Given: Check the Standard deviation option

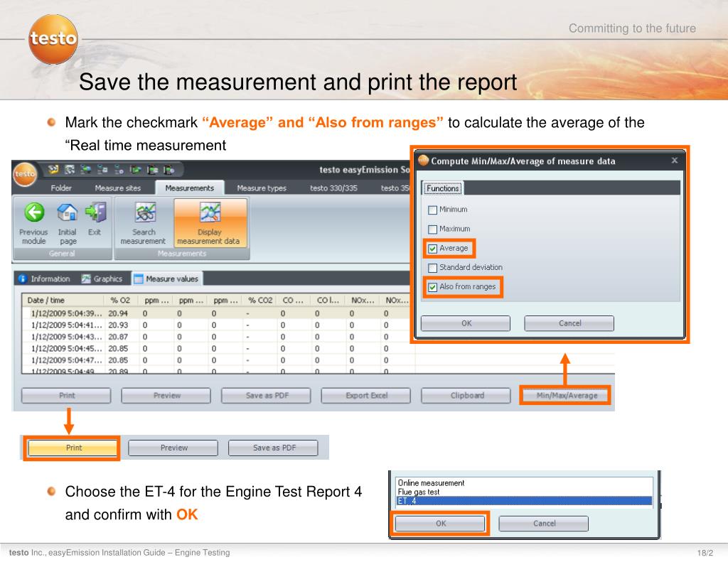Looking at the screenshot, I should [x=433, y=268].
